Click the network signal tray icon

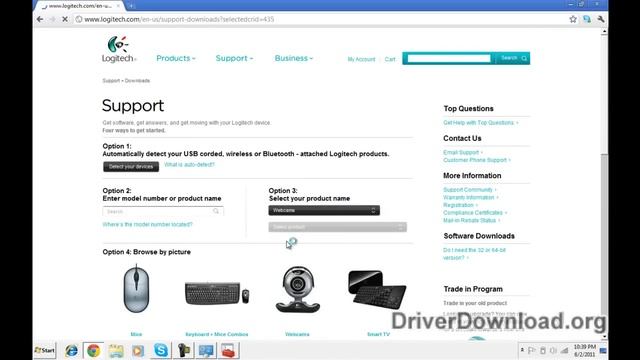(564, 350)
